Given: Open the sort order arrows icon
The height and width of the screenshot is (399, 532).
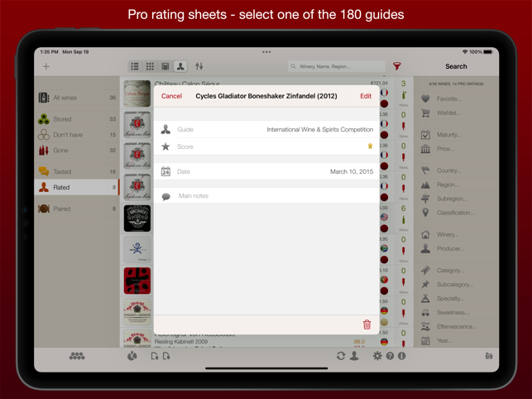Looking at the screenshot, I should tap(199, 66).
